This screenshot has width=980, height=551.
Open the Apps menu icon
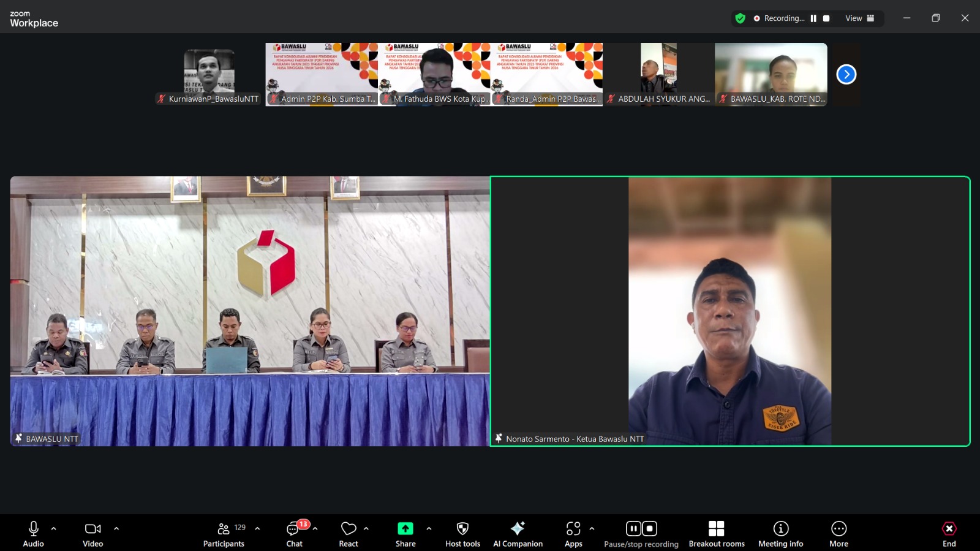[x=573, y=529]
